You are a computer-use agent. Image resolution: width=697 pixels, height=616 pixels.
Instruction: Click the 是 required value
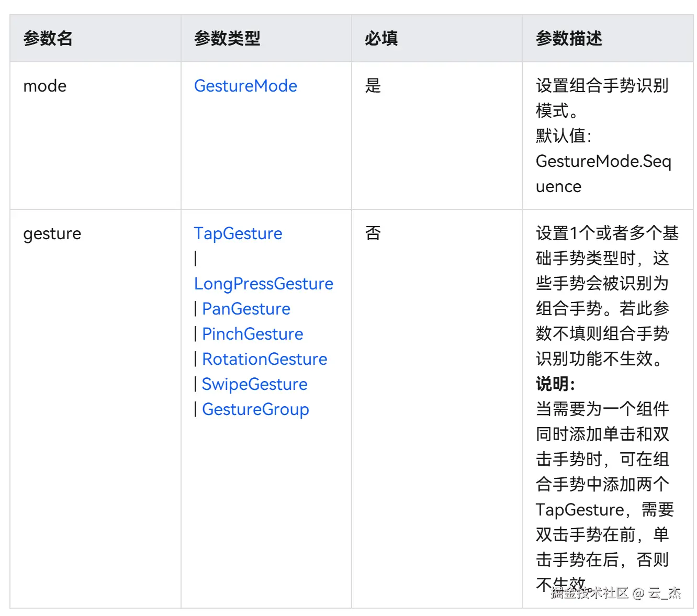point(373,86)
